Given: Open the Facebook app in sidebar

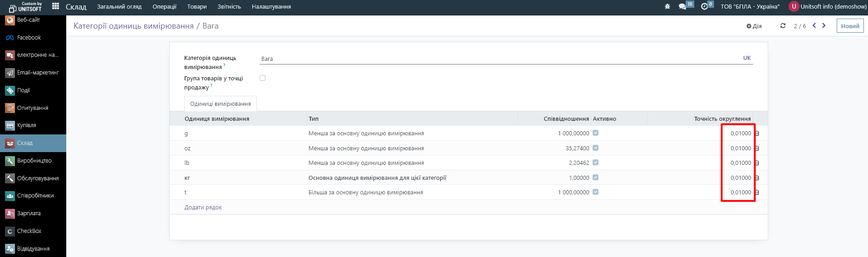Looking at the screenshot, I should (x=29, y=38).
